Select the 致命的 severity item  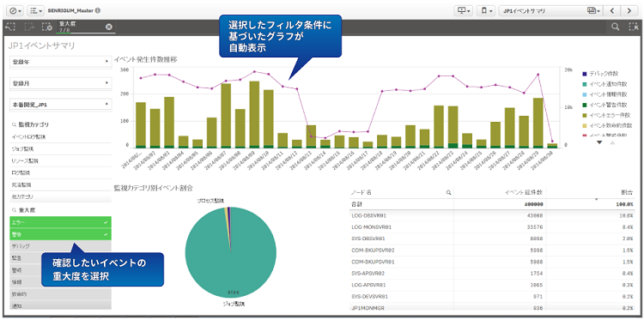(x=60, y=293)
